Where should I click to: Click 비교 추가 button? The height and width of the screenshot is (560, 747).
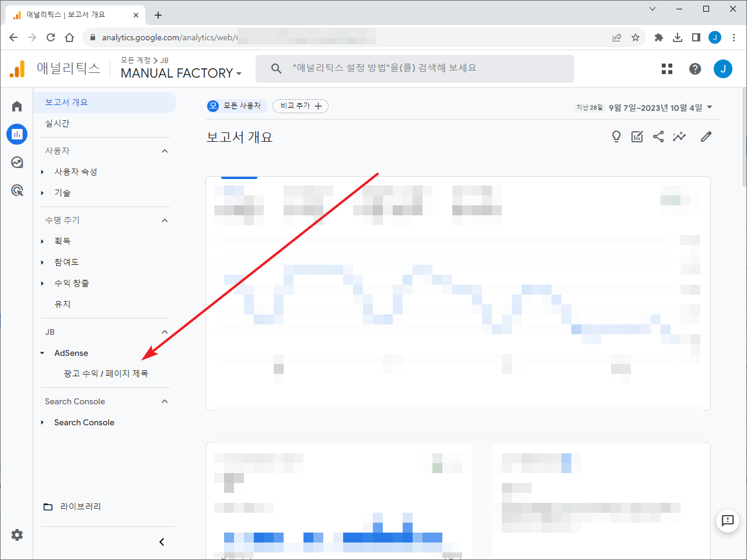click(301, 106)
